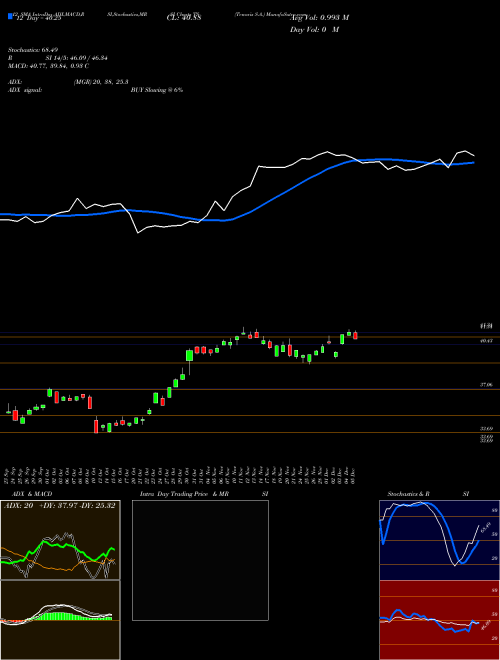Click the 'ADX: 20 +DY: 37.97 -DY: 25.32' header
This screenshot has height=660, width=500.
60,506
